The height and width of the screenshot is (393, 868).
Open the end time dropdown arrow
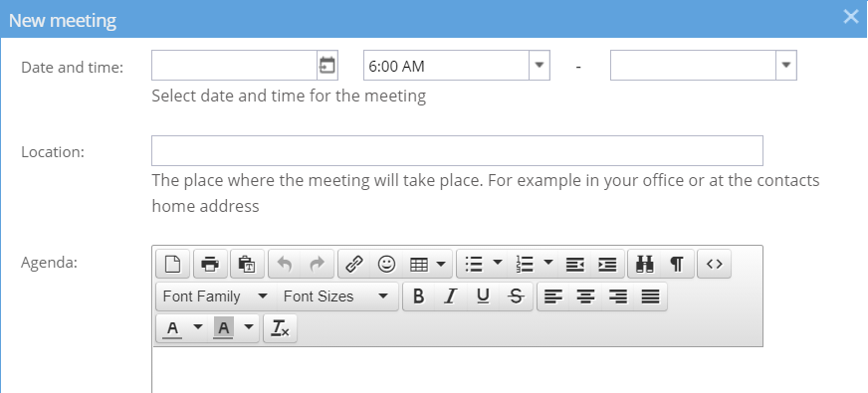tap(786, 66)
